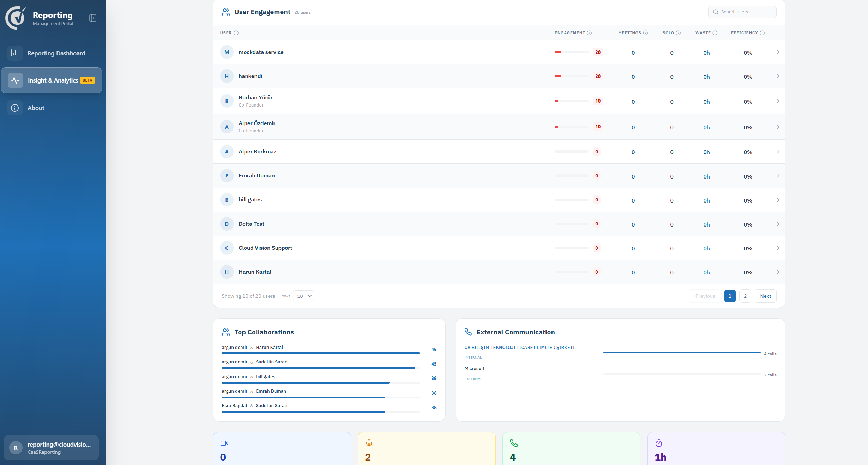
Task: Expand details for mockdata service row
Action: coord(778,52)
